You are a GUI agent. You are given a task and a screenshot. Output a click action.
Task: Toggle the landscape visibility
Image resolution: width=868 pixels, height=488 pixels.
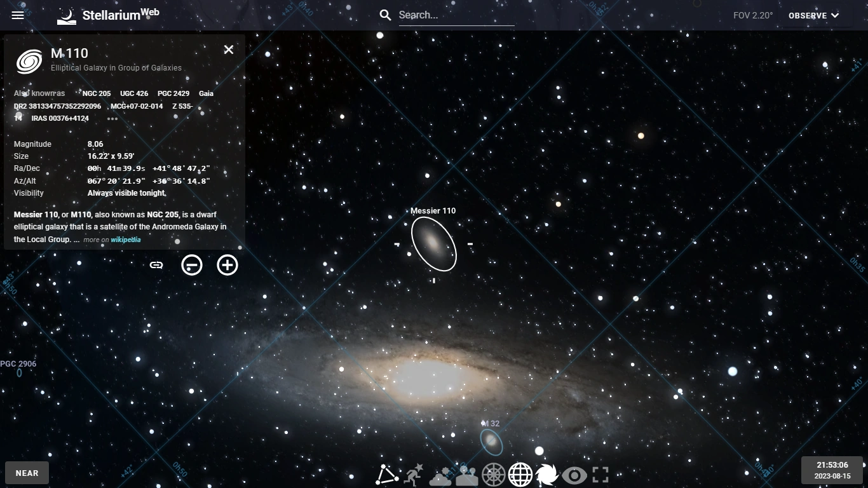tap(467, 476)
